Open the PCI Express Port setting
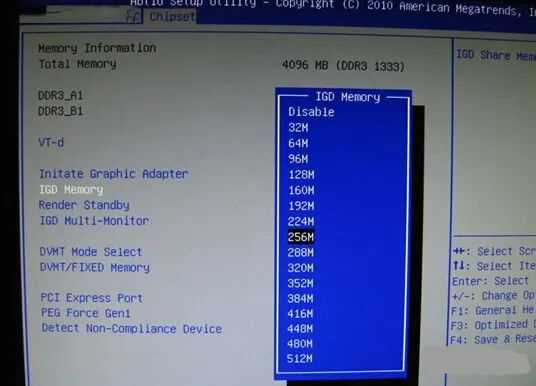The image size is (536, 386). 92,298
